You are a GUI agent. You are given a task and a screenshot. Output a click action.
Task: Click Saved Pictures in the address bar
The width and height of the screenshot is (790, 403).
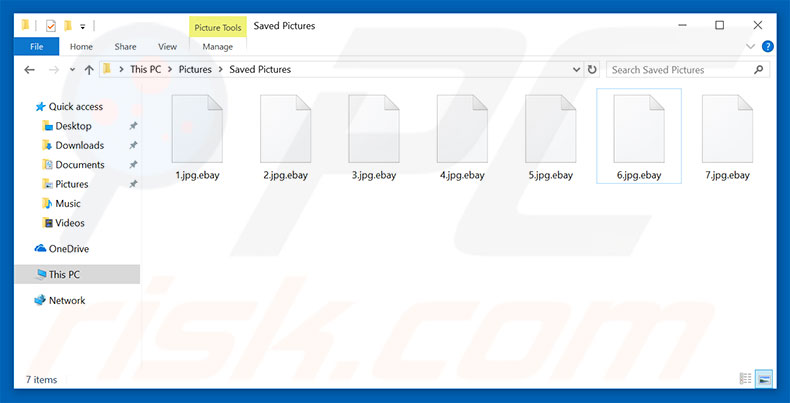tap(260, 70)
